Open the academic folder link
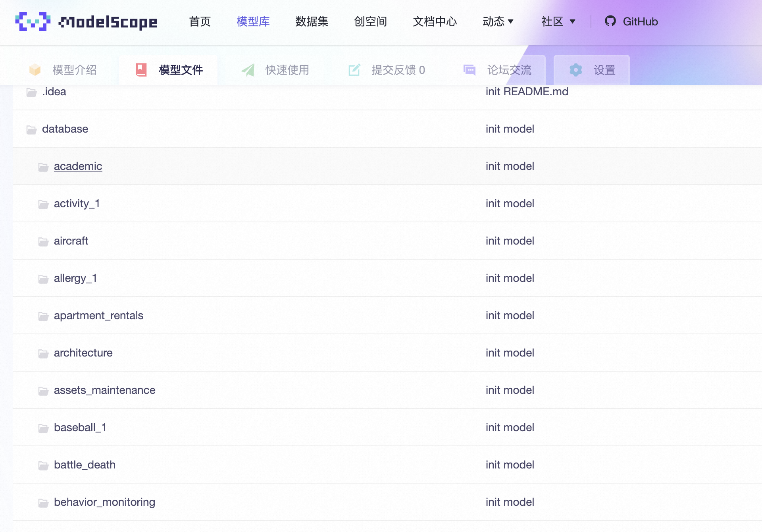762x532 pixels. (78, 166)
